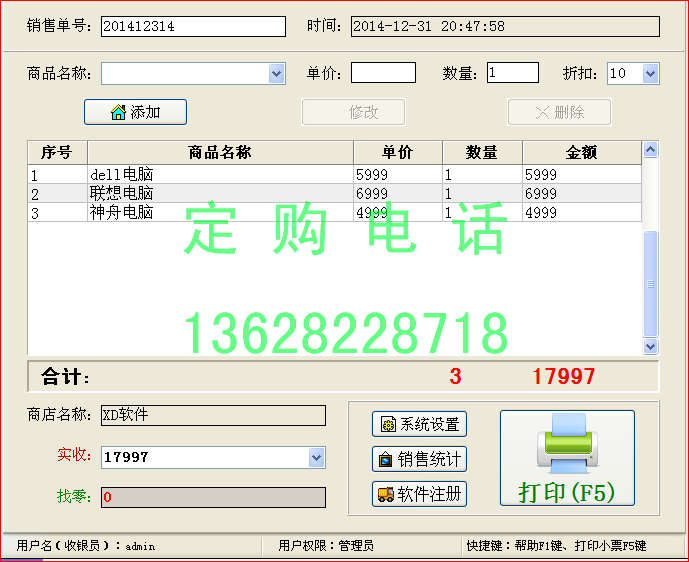Click the table scroll down arrow

pyautogui.click(x=650, y=346)
